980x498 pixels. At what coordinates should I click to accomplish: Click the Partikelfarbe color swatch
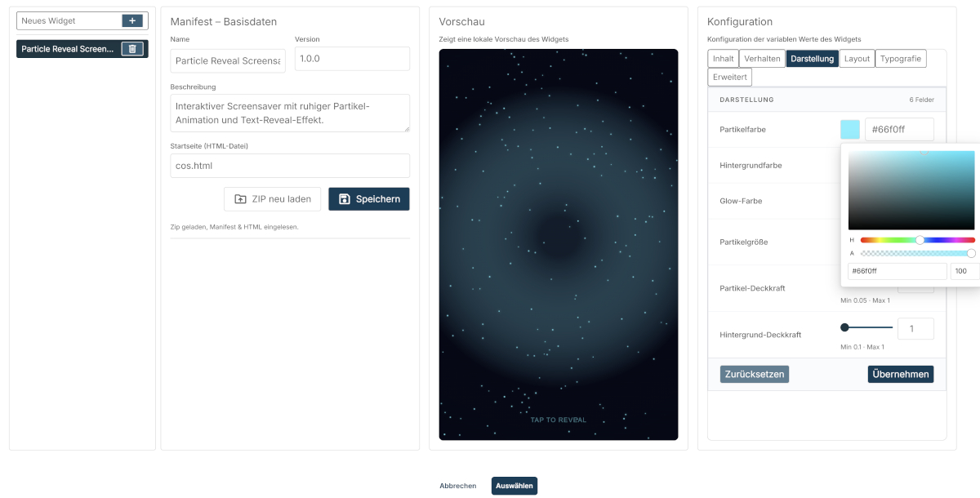click(850, 130)
